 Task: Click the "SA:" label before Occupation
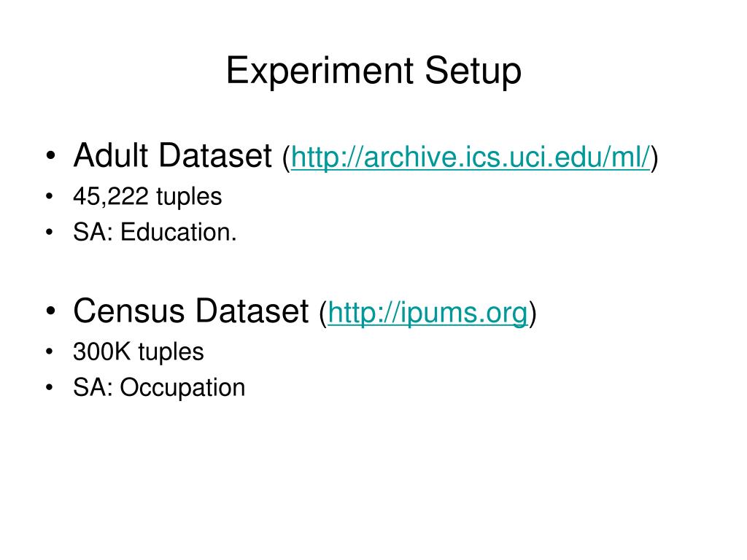(x=93, y=388)
